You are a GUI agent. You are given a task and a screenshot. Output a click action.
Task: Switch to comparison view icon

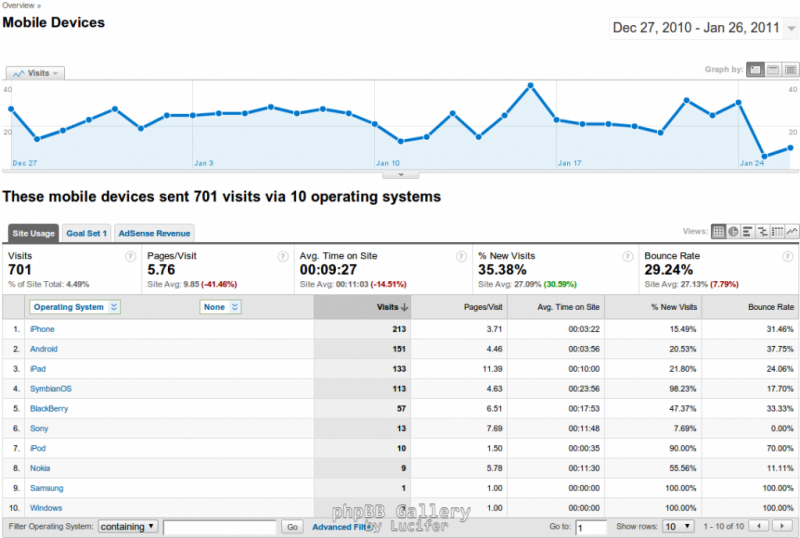coord(762,232)
